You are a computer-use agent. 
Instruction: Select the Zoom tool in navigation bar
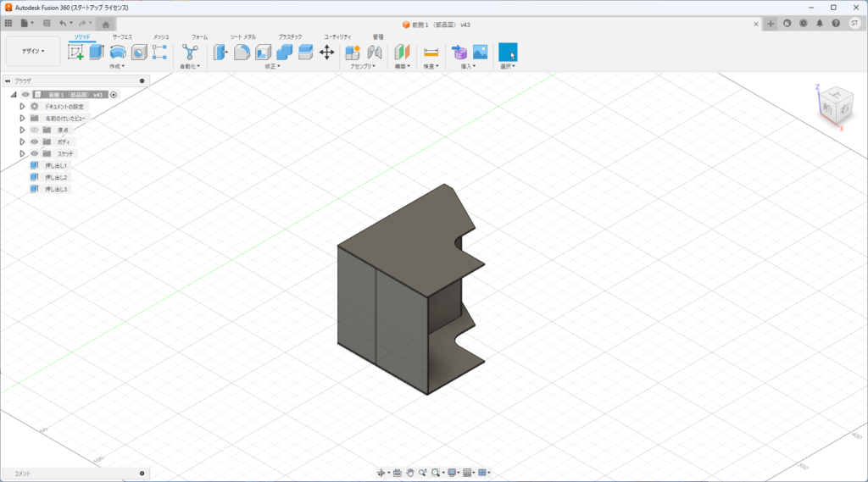[423, 473]
